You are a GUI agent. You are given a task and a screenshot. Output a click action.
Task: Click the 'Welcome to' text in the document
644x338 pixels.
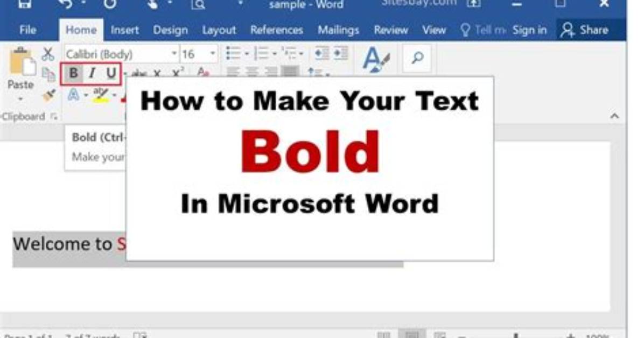(62, 244)
